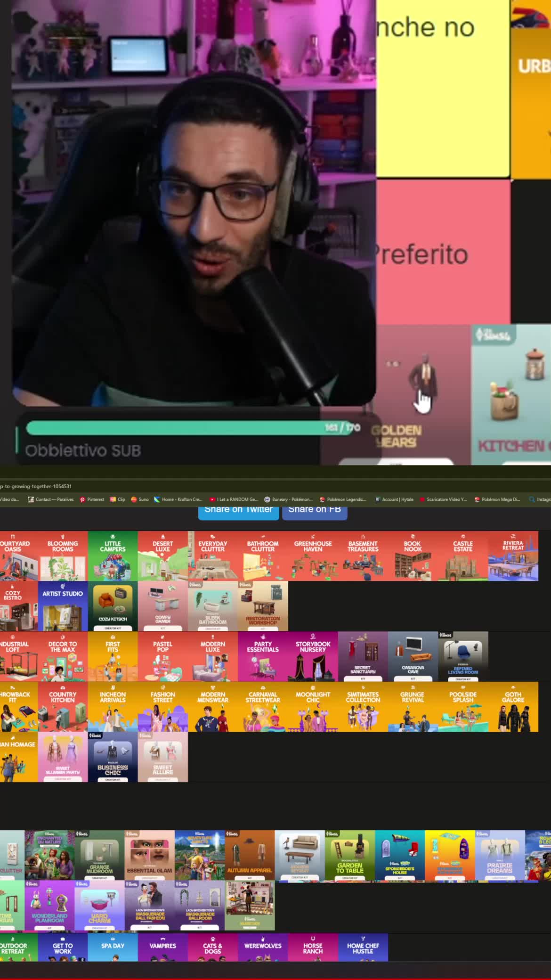This screenshot has height=980, width=551.
Task: Open the Clip bookmark
Action: pos(117,499)
